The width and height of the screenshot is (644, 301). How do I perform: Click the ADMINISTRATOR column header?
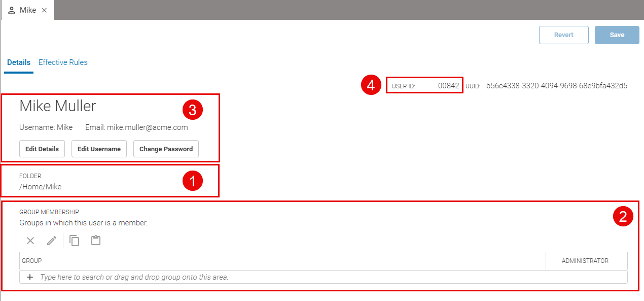pos(586,260)
